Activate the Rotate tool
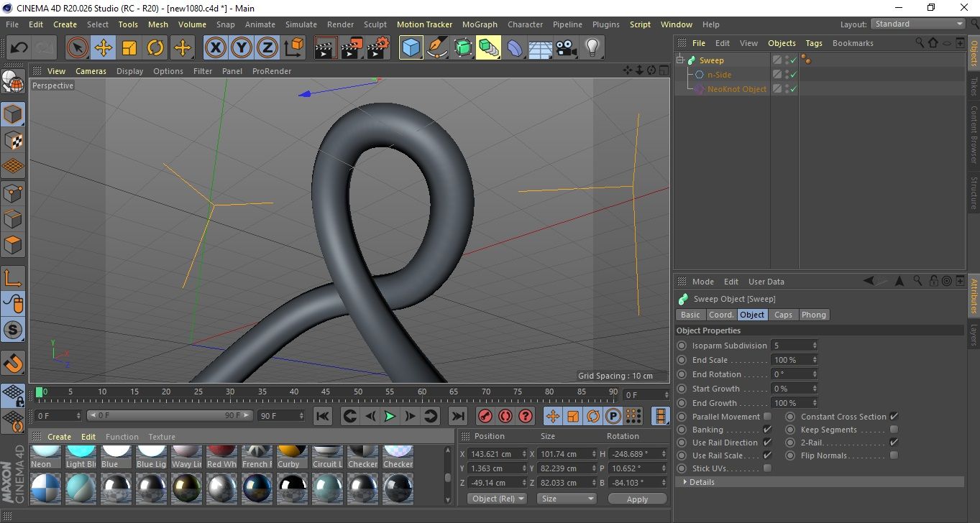Screen dimensions: 980x523 click(x=155, y=48)
